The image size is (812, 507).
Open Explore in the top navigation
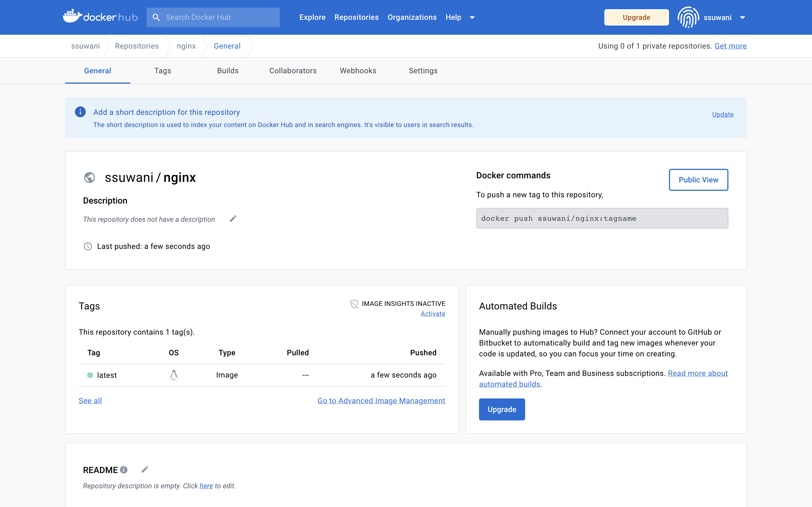(x=312, y=17)
